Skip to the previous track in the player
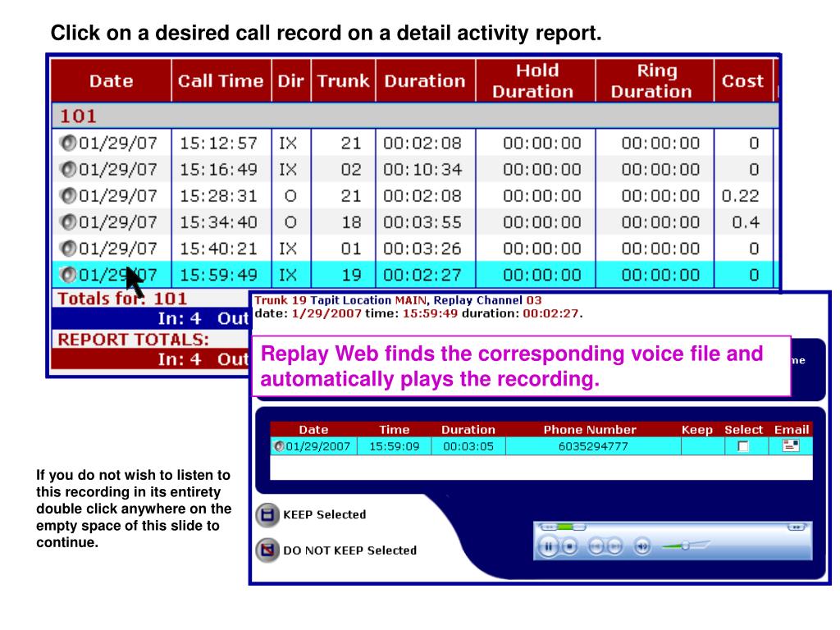The height and width of the screenshot is (630, 840). (x=596, y=547)
